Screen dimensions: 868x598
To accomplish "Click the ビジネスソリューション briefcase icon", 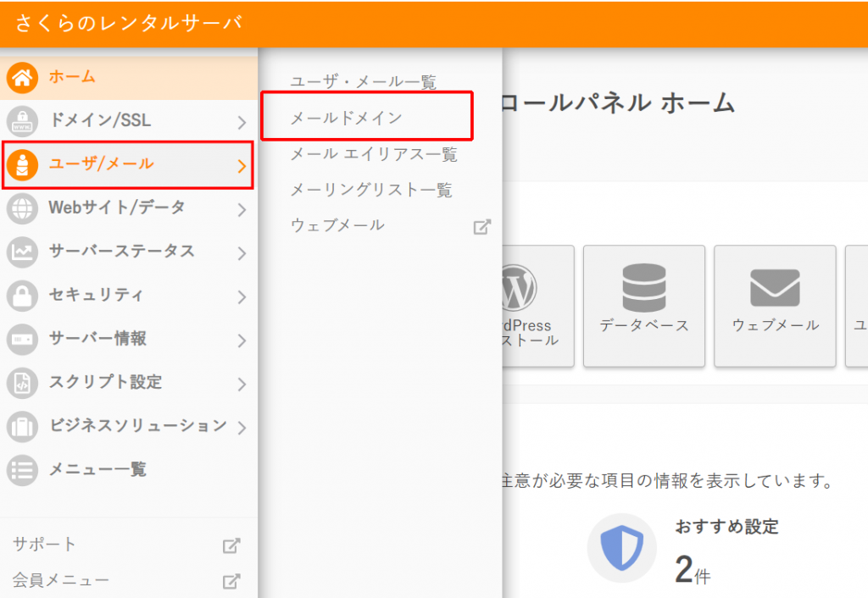I will coord(22,426).
